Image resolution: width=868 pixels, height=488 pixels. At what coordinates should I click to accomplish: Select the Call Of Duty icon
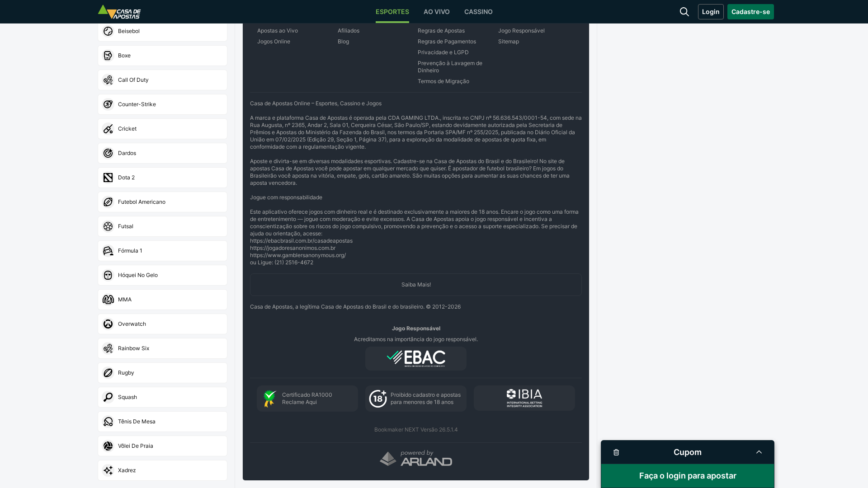pos(108,80)
